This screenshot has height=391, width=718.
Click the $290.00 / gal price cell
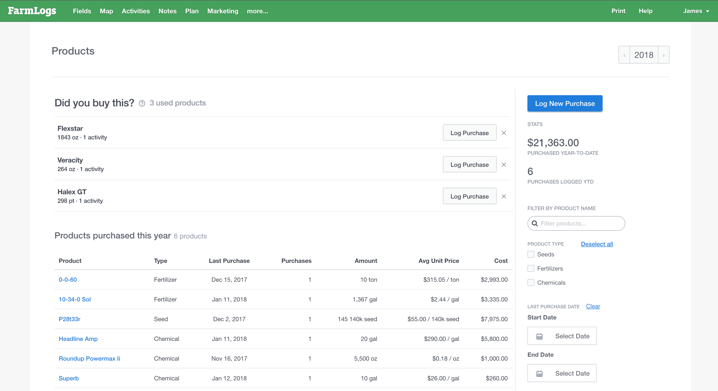[x=441, y=339]
